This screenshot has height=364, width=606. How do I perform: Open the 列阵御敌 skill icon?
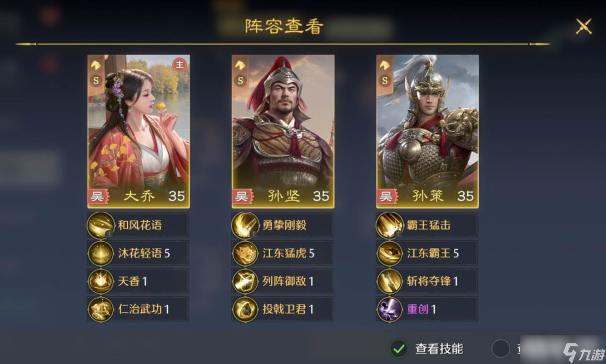245,281
